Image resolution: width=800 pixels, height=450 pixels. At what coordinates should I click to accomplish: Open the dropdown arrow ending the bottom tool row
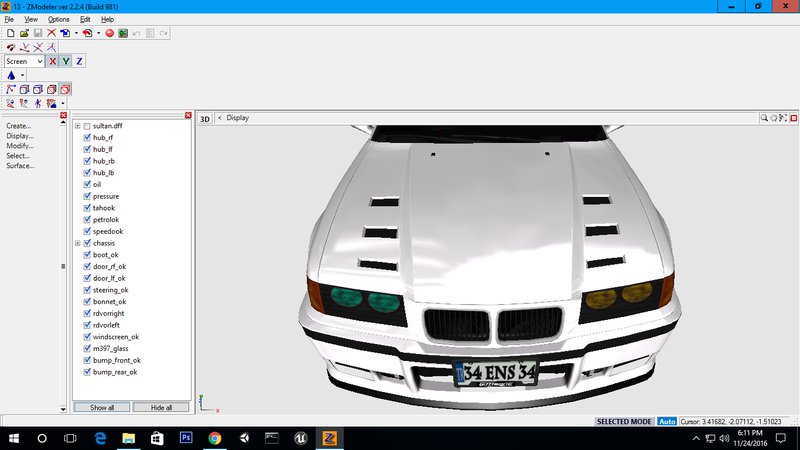click(x=63, y=103)
